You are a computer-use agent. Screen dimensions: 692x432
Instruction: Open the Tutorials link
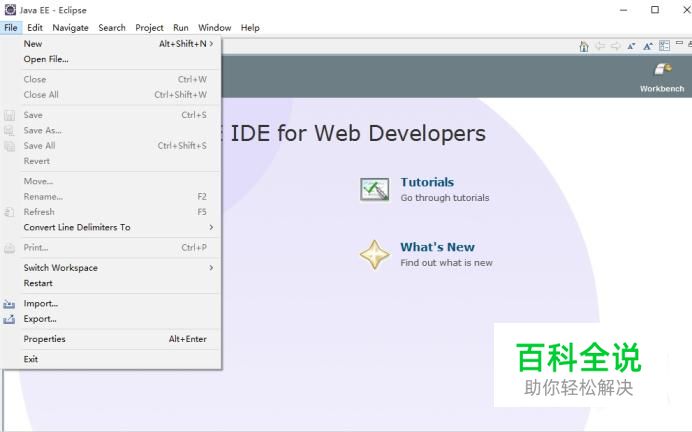(x=427, y=182)
